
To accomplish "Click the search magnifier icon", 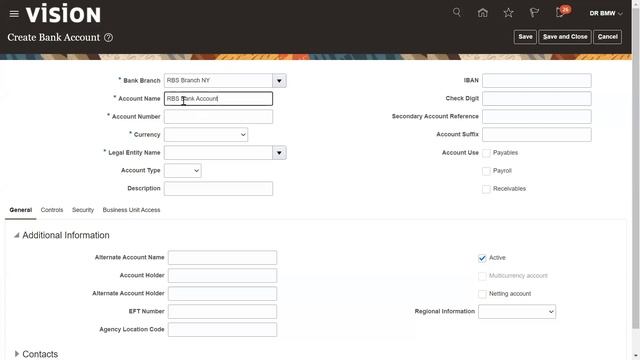I will pyautogui.click(x=457, y=13).
